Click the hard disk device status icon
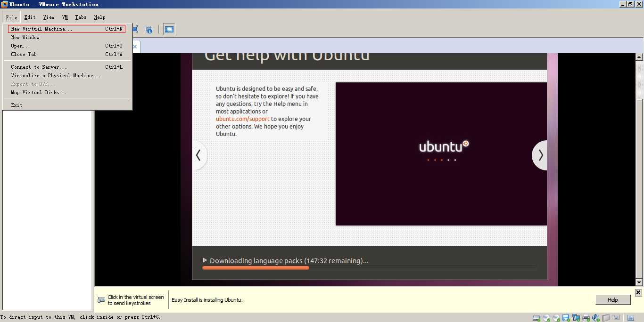 537,318
